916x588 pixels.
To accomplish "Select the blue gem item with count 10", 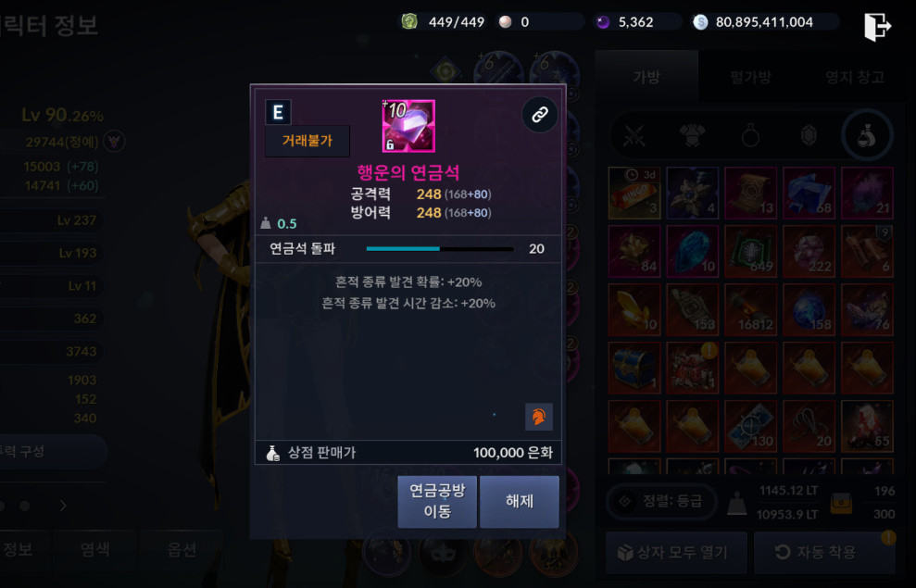I will 692,252.
